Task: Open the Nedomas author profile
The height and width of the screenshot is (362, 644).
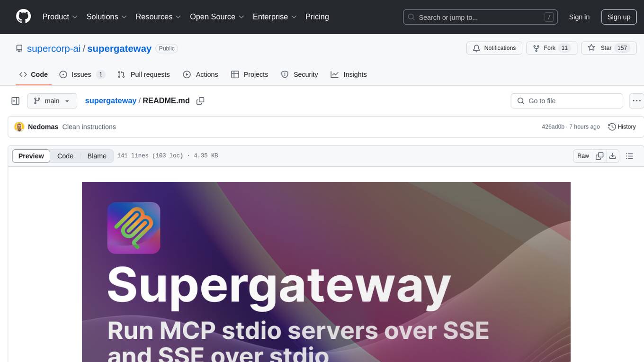Action: (43, 127)
